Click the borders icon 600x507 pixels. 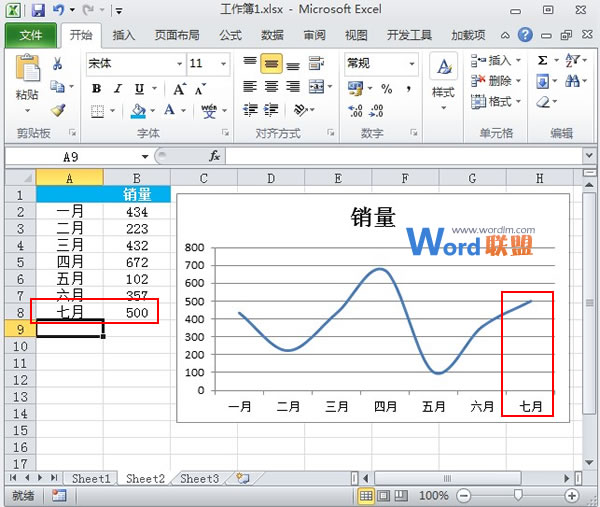click(x=97, y=111)
